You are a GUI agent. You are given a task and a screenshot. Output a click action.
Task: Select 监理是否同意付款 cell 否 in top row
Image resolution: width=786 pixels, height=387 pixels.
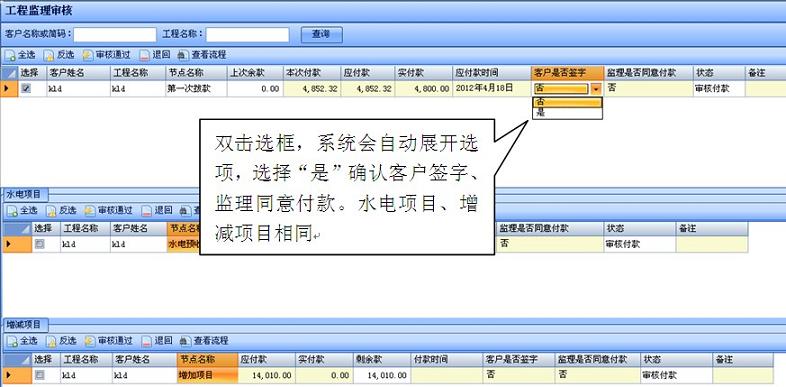click(x=649, y=89)
